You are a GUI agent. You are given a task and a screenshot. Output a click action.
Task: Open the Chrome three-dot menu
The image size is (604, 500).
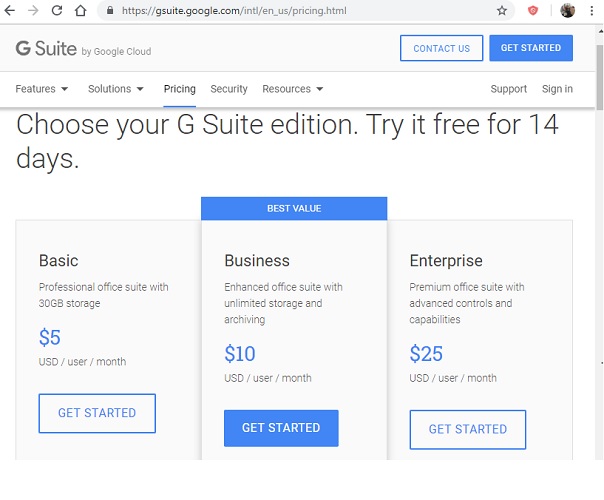[x=592, y=10]
